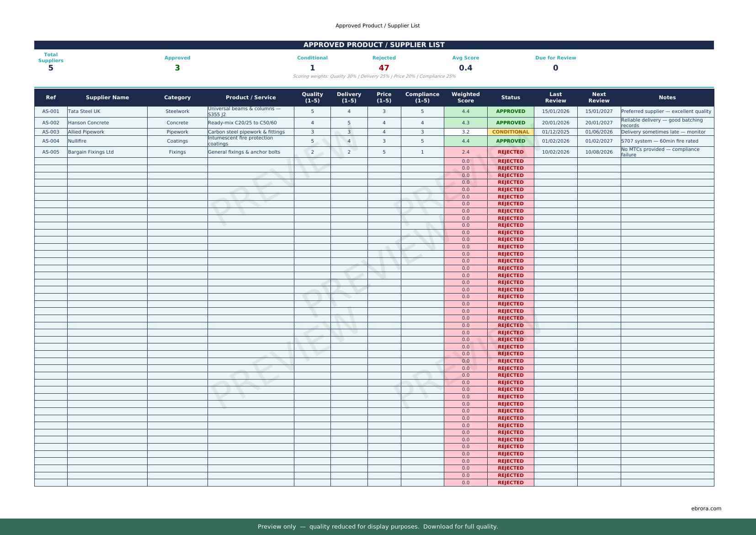Click the Due for Review label
Image resolution: width=756 pixels, height=535 pixels.
pos(555,58)
